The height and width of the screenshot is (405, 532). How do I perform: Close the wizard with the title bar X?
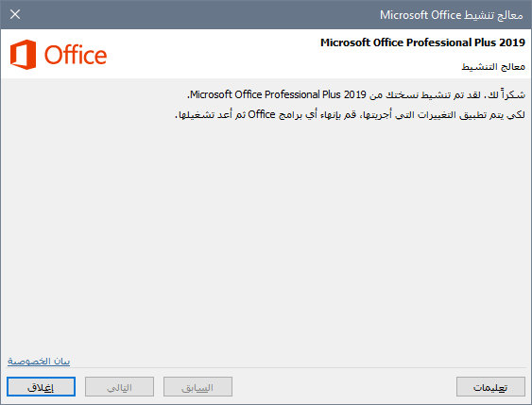(x=15, y=14)
